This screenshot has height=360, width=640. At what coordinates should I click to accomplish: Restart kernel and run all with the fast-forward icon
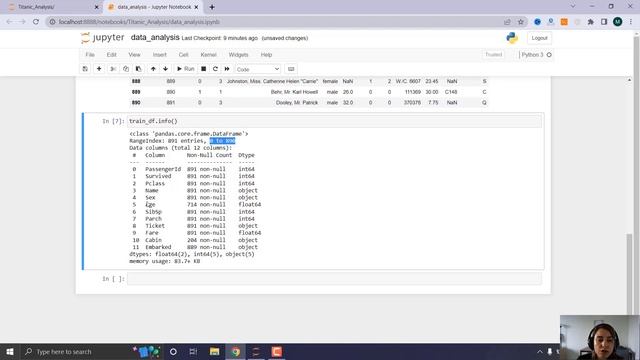click(227, 69)
